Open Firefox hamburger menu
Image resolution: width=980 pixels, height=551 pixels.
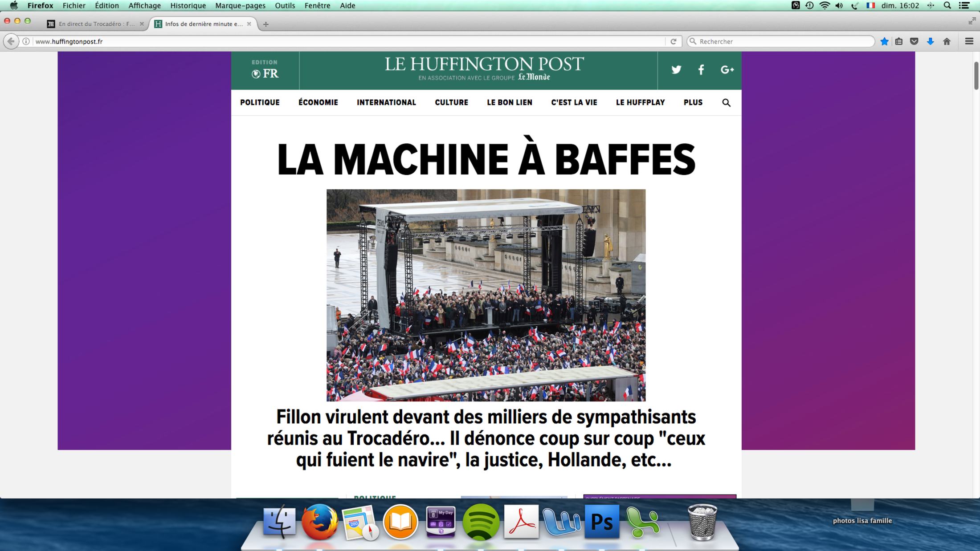pos(969,41)
